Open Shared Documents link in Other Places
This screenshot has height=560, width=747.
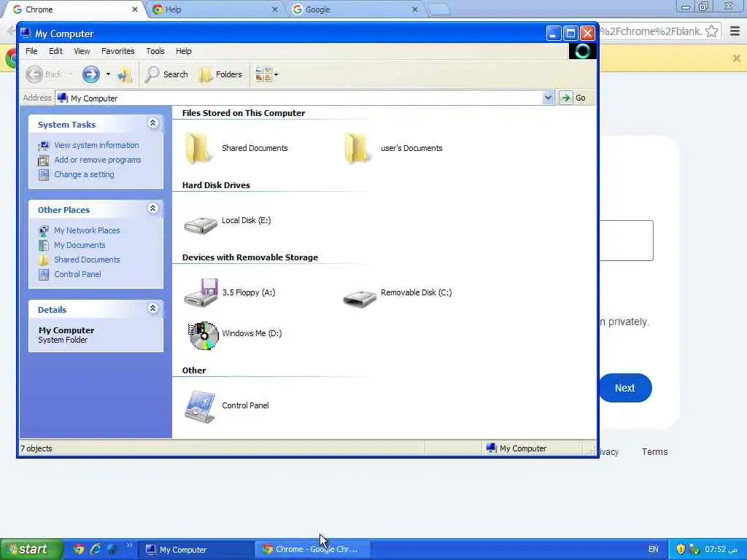(87, 260)
